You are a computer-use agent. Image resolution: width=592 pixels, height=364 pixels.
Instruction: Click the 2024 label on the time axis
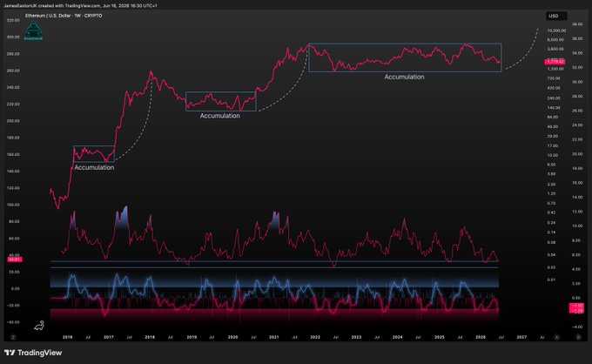(x=398, y=337)
